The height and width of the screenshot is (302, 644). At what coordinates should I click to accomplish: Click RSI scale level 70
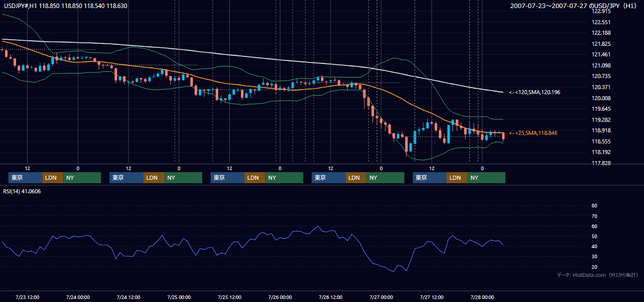pos(594,216)
